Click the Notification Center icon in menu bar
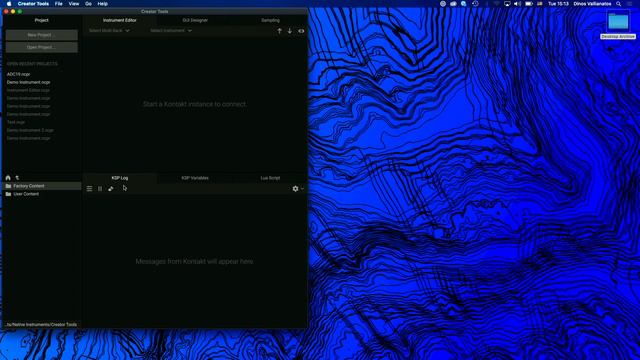This screenshot has height=360, width=640. pos(630,4)
